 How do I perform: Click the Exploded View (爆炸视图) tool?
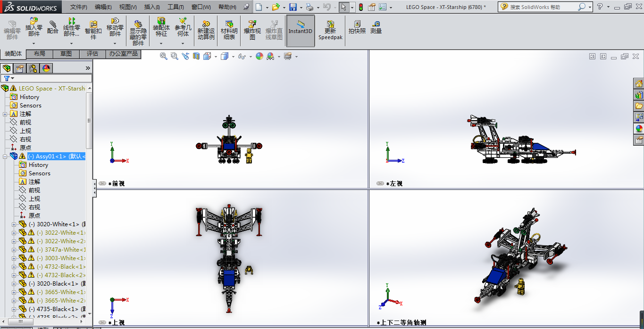click(x=252, y=30)
